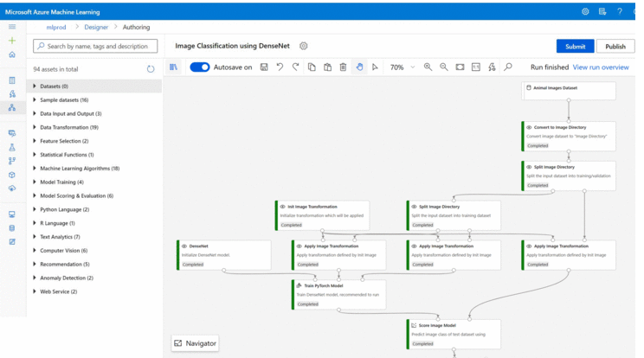Apply auto layout to the graph
Screen dimensions: 644x358
pyautogui.click(x=492, y=67)
